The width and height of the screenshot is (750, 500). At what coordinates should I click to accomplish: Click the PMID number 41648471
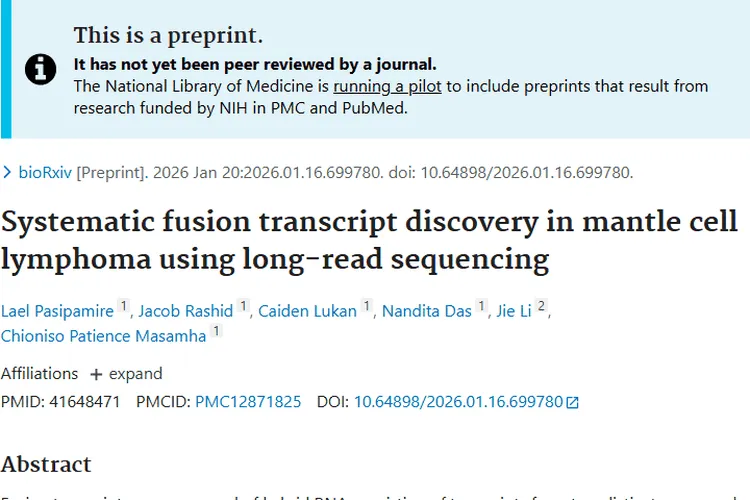coord(84,402)
